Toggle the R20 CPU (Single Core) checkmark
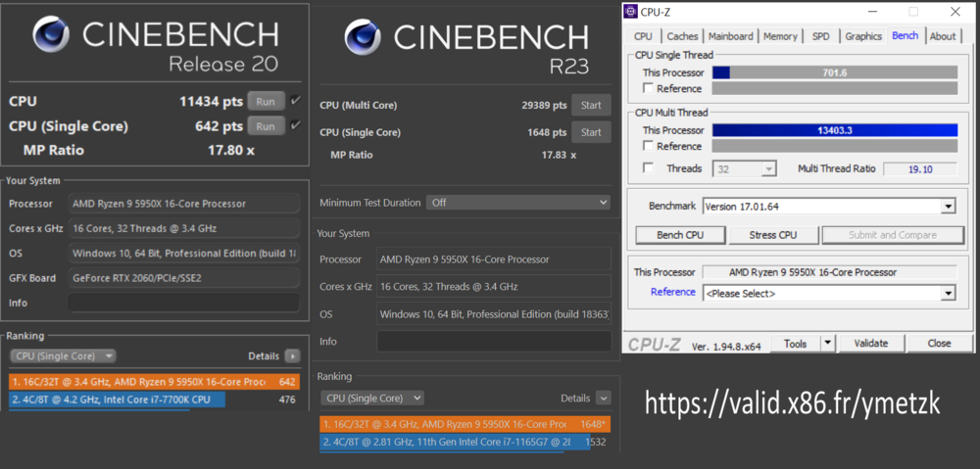This screenshot has width=980, height=469. [296, 125]
